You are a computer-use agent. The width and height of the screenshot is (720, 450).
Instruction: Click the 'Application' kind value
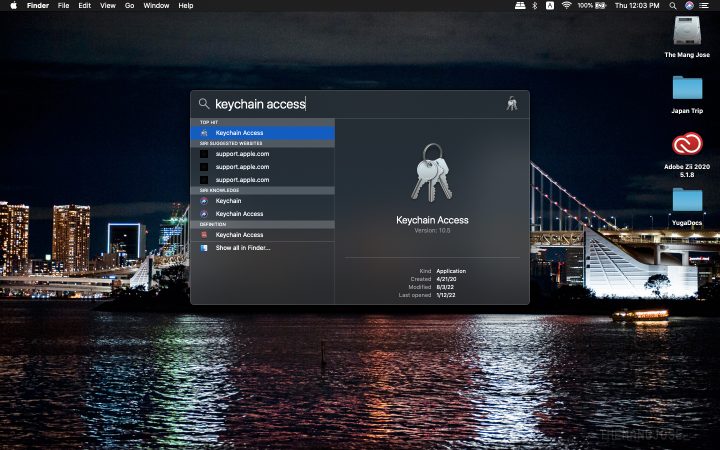point(451,271)
